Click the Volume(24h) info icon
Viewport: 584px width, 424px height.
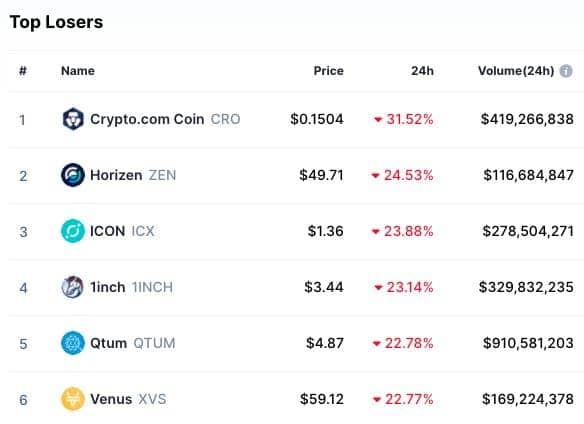click(x=566, y=71)
